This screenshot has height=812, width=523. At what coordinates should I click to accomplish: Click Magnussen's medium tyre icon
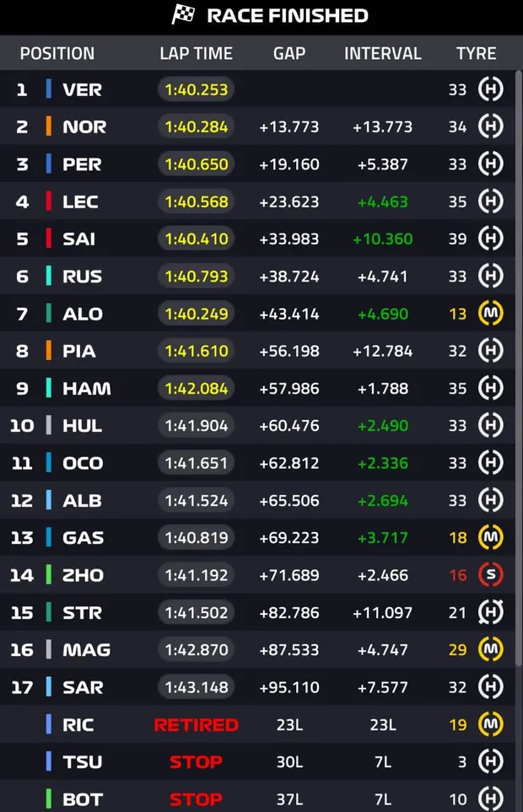coord(490,650)
